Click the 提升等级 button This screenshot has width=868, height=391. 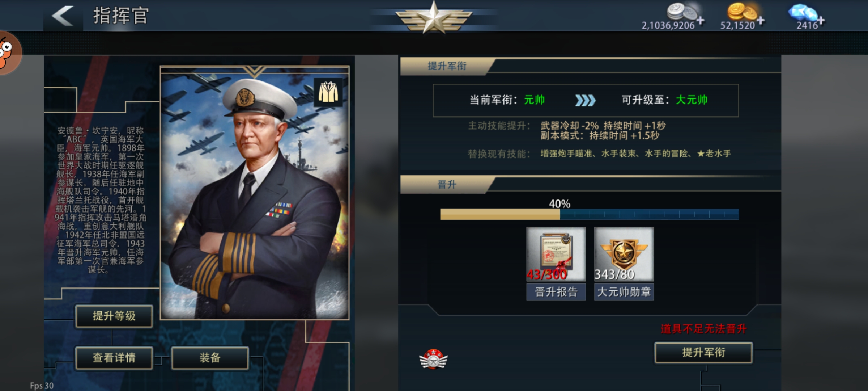114,316
